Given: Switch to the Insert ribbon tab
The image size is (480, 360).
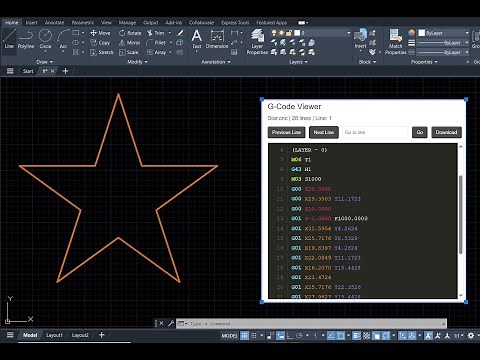Looking at the screenshot, I should point(32,22).
